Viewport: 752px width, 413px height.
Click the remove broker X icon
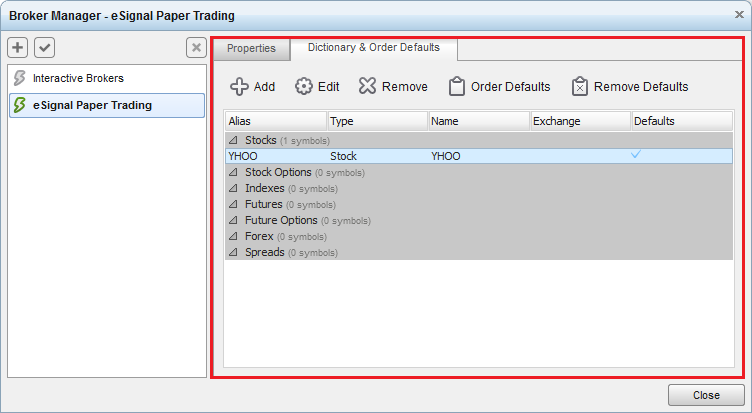pos(196,48)
